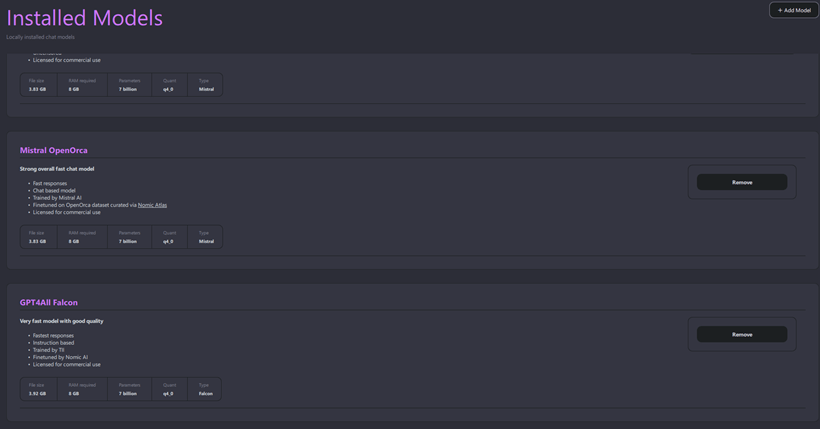820x429 pixels.
Task: Click Mistral OpenOrca's Parameters 7 billion cell
Action: (129, 237)
